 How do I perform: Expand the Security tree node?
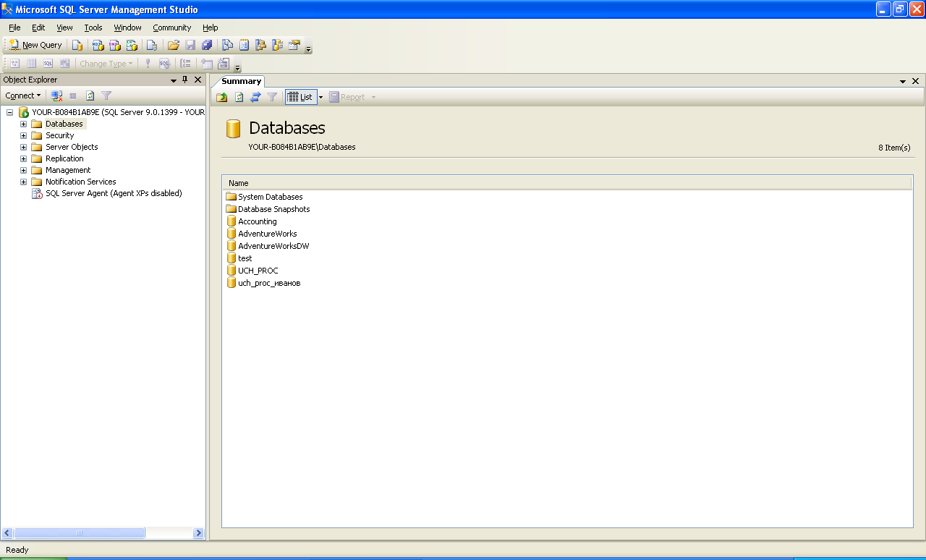[x=23, y=135]
